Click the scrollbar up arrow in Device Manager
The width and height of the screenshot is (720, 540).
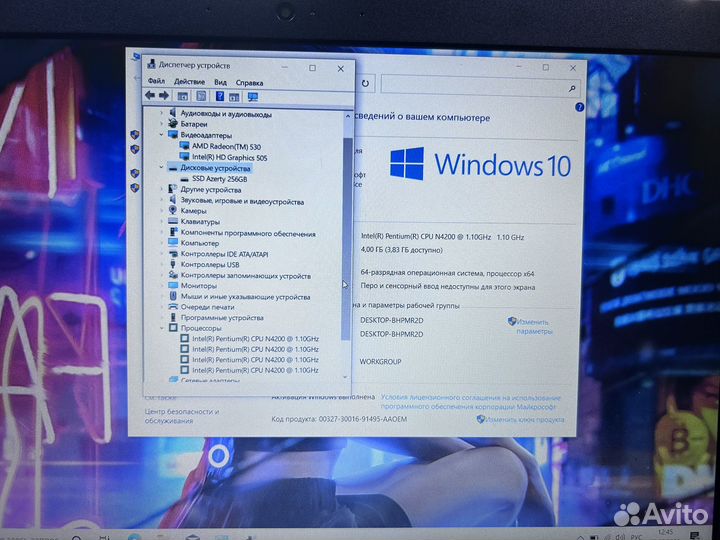coord(348,116)
